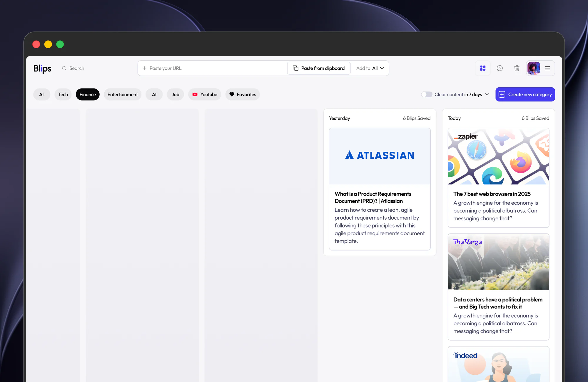Select the All category tab
Screen dimensions: 588x382
pyautogui.click(x=42, y=94)
